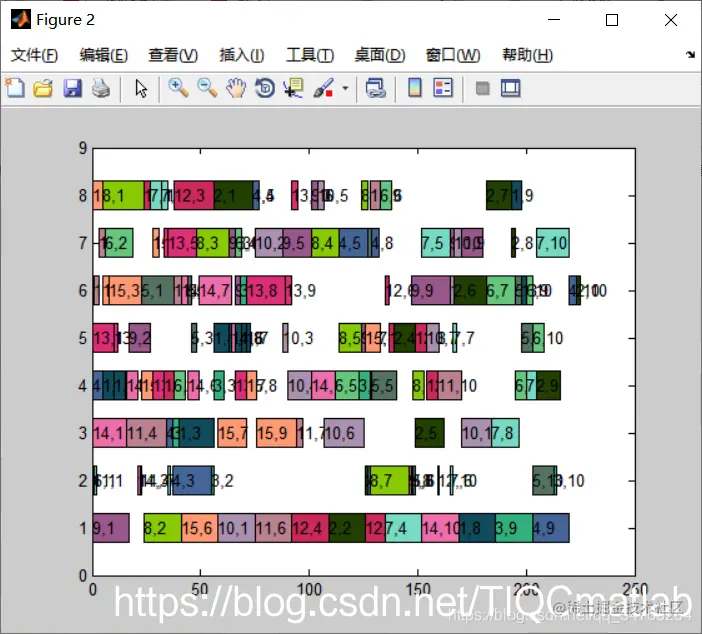702x634 pixels.
Task: Select the cyan 7,4 bar on row 1
Action: 403,528
